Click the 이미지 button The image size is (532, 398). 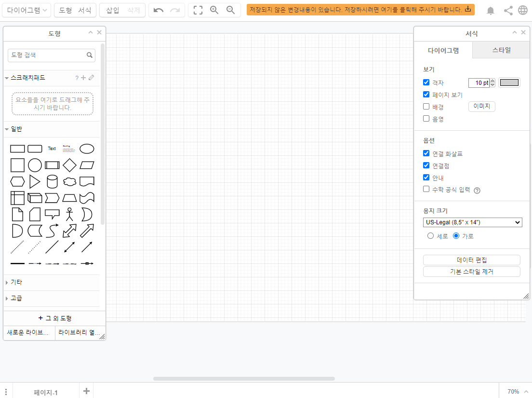pyautogui.click(x=482, y=106)
